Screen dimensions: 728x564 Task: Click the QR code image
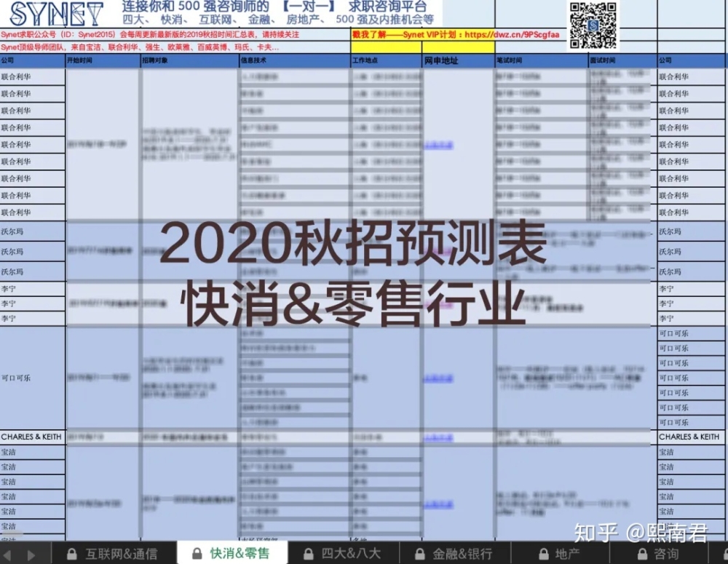tap(593, 25)
